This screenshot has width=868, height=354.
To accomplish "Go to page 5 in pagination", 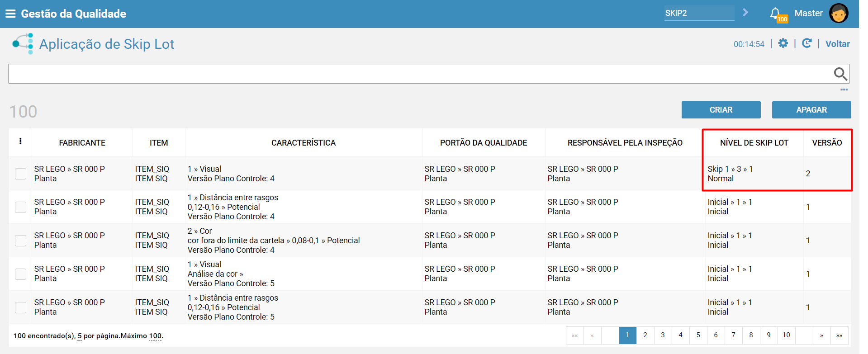I will pyautogui.click(x=698, y=335).
